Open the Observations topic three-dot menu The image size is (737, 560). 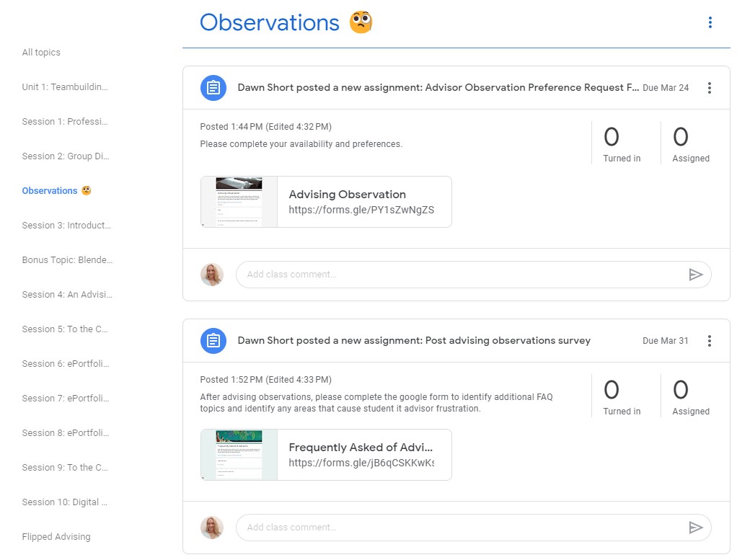[x=710, y=23]
